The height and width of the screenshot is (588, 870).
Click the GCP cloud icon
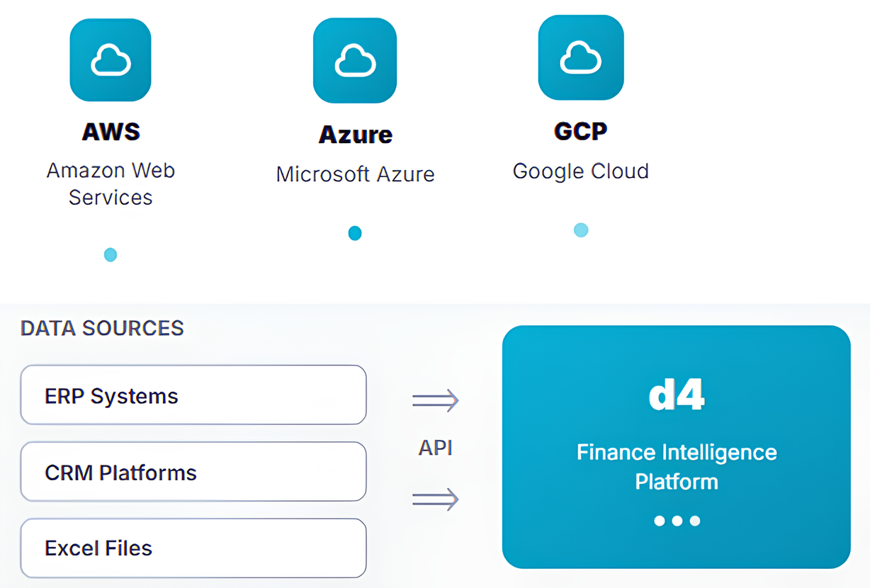[581, 57]
